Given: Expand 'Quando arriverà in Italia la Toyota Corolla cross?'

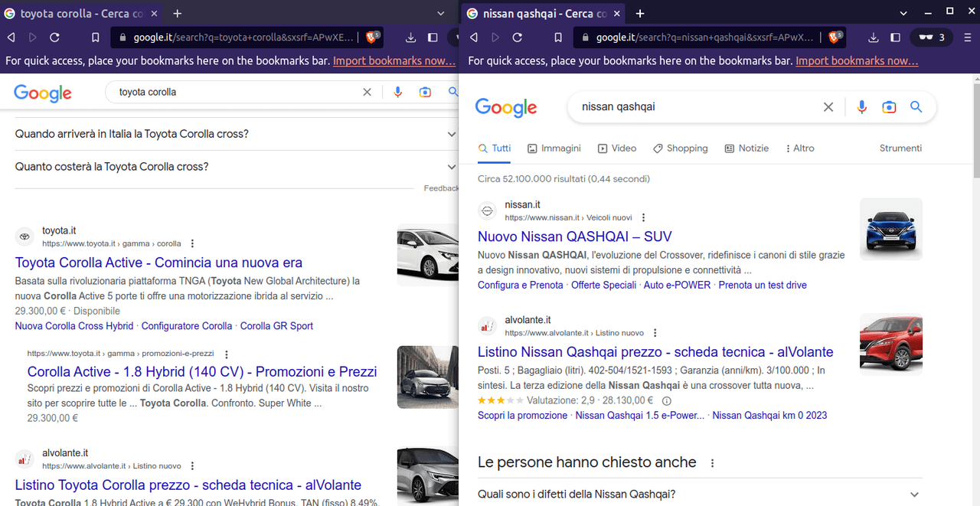Looking at the screenshot, I should (x=236, y=134).
